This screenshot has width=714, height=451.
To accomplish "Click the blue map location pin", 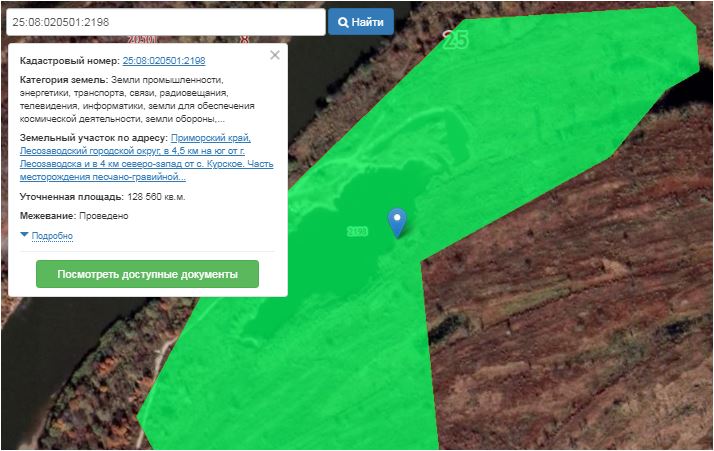I will pos(397,220).
